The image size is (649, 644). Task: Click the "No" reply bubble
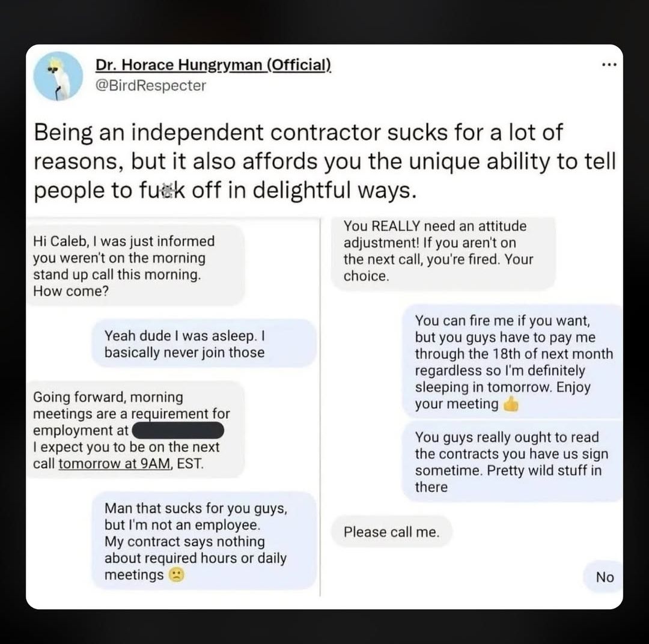pyautogui.click(x=603, y=577)
